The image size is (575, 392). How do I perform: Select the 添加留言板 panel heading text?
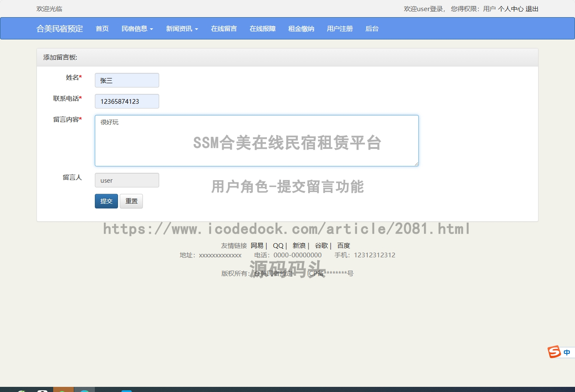coord(61,57)
